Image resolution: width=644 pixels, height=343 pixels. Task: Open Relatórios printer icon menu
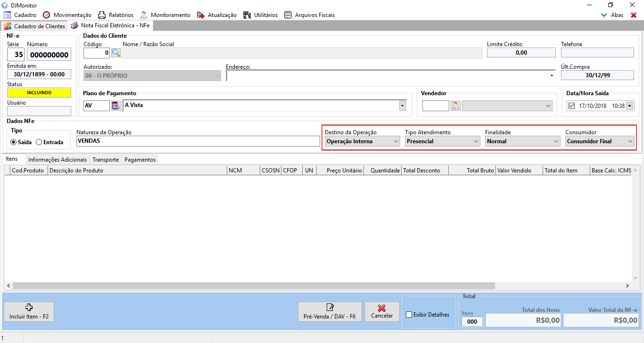(102, 15)
